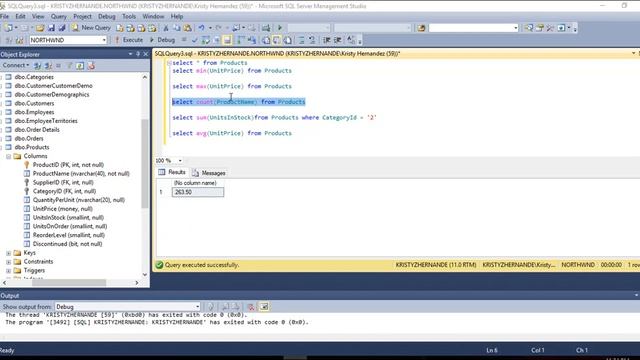Click Clear All icon in Output panel
Viewport: 640px width, 360px height.
point(251,307)
